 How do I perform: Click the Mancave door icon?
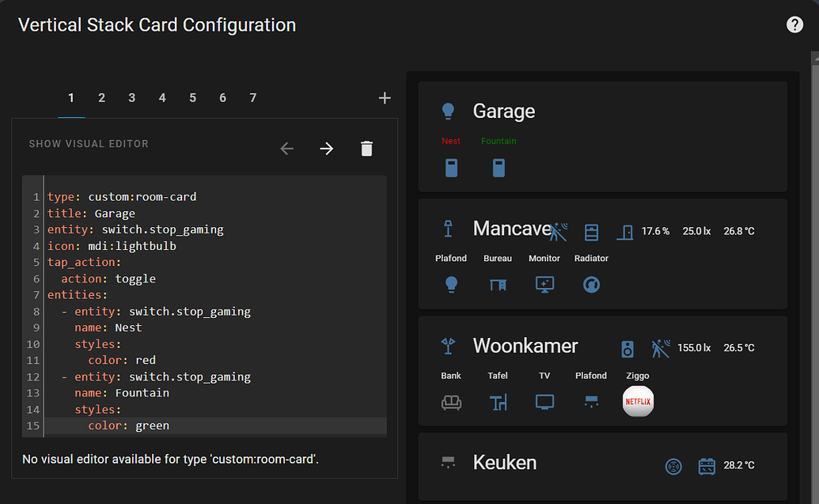click(x=624, y=233)
